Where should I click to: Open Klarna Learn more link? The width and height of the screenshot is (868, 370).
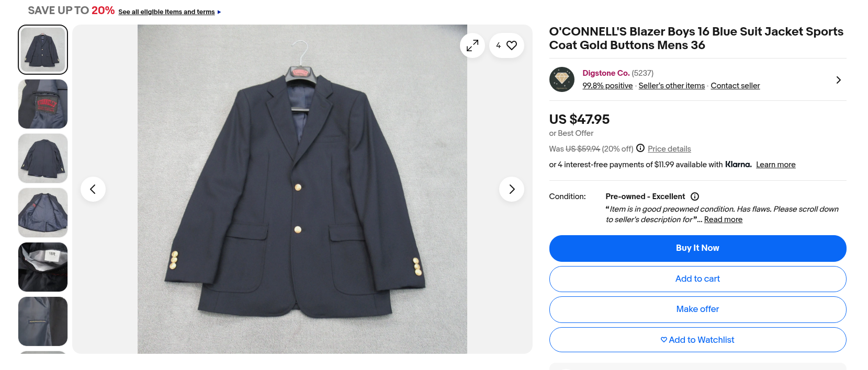coord(775,165)
